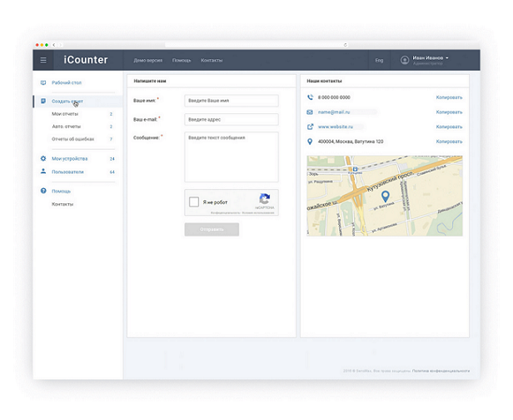
Task: Click the envelope icon beside name@mail.ru
Action: (x=310, y=112)
